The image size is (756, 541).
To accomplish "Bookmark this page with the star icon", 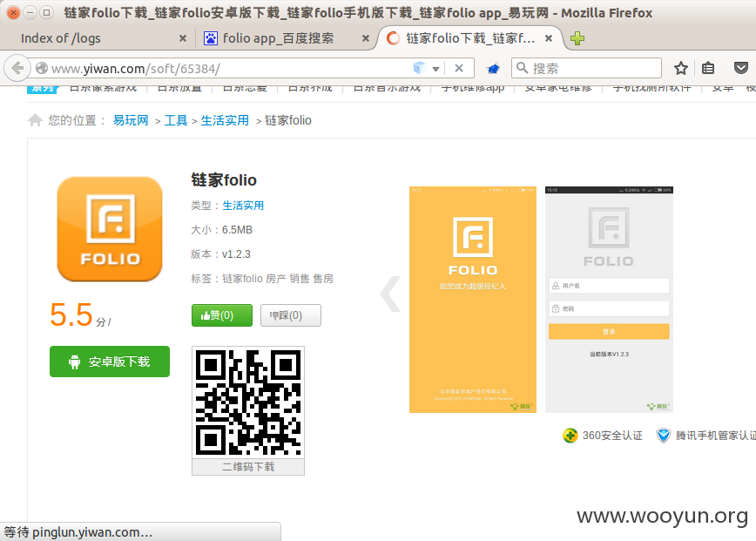I will [681, 69].
